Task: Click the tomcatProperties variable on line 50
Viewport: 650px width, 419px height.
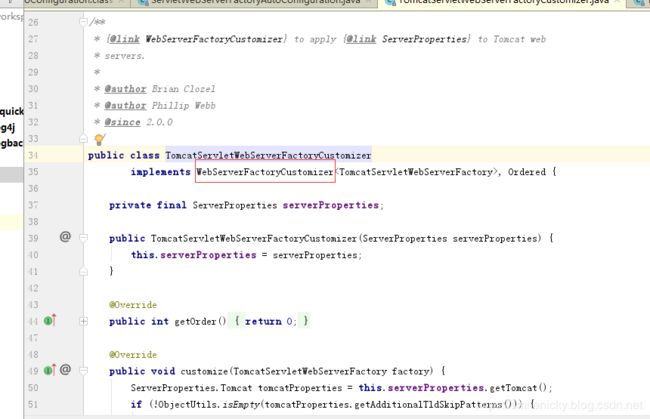Action: click(x=300, y=388)
